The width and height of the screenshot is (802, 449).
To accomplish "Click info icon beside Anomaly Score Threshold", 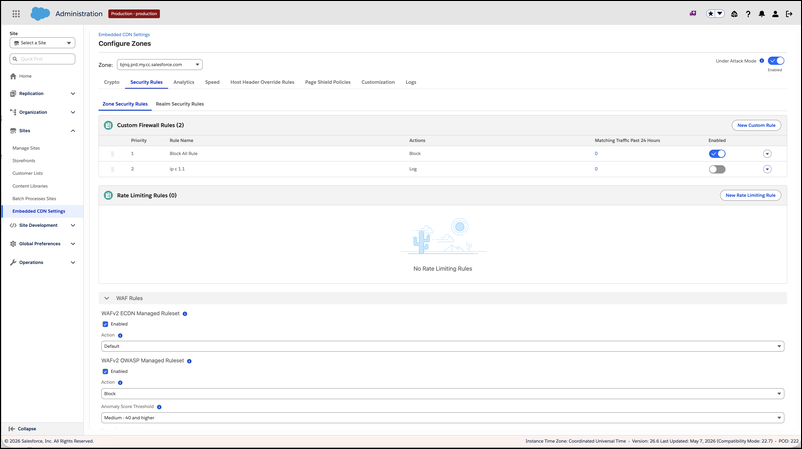I will pyautogui.click(x=159, y=407).
